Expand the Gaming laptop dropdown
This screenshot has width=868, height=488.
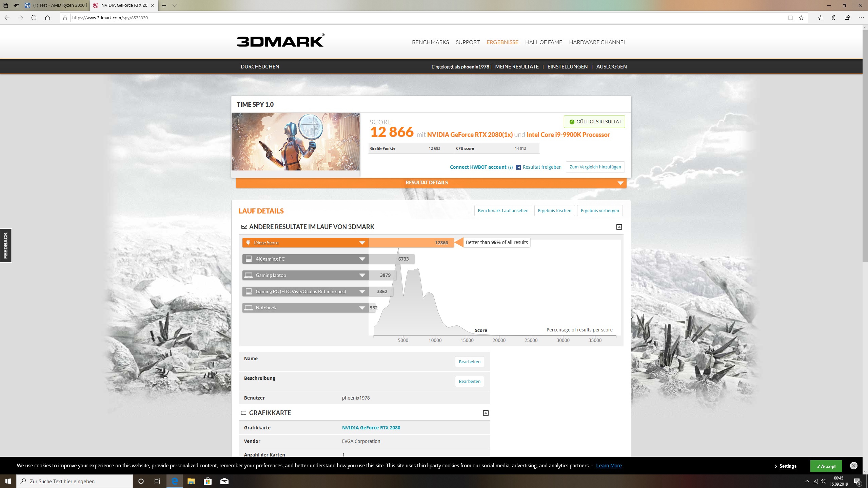click(x=362, y=275)
